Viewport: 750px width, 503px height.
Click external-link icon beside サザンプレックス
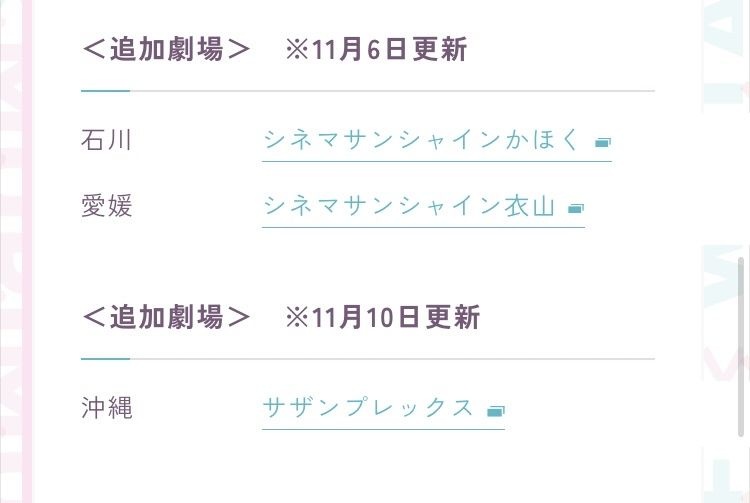(495, 410)
